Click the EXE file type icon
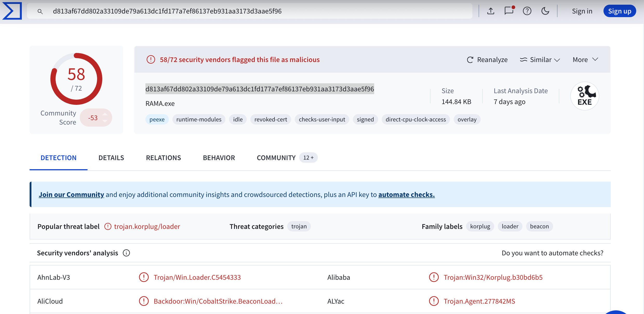The height and width of the screenshot is (314, 644). point(585,96)
